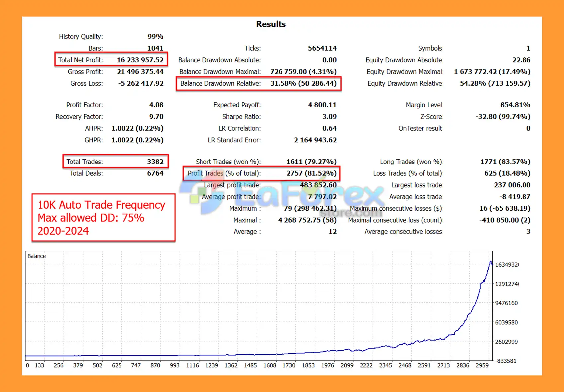Click the red annotation box about 10K Auto Trade

coord(103,218)
